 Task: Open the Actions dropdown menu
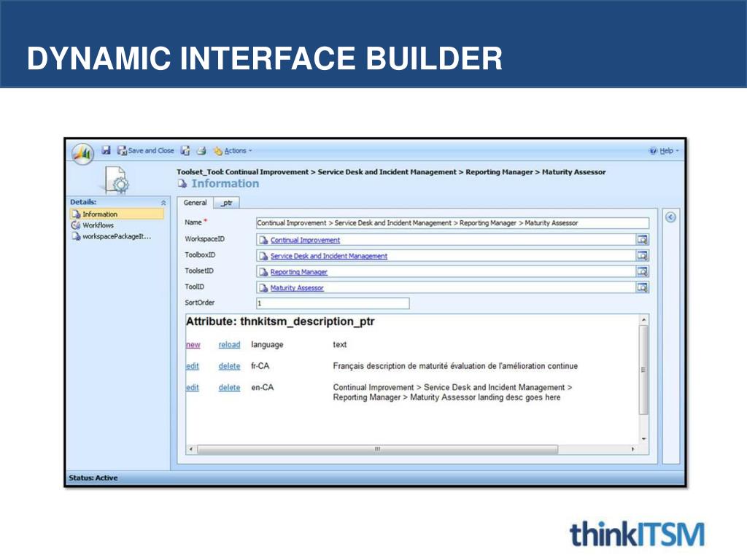233,150
